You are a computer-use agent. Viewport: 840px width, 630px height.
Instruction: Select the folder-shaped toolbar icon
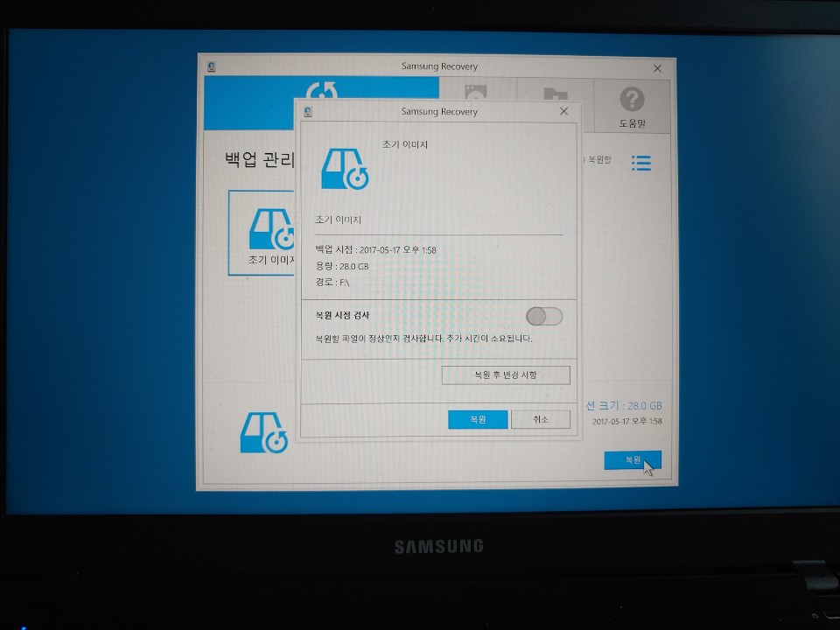[554, 92]
